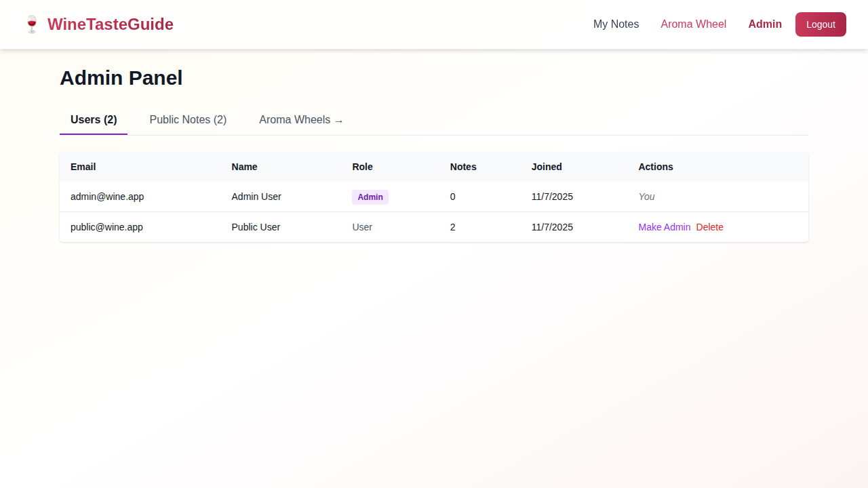The height and width of the screenshot is (488, 868).
Task: Click the Role column header
Action: 362,167
